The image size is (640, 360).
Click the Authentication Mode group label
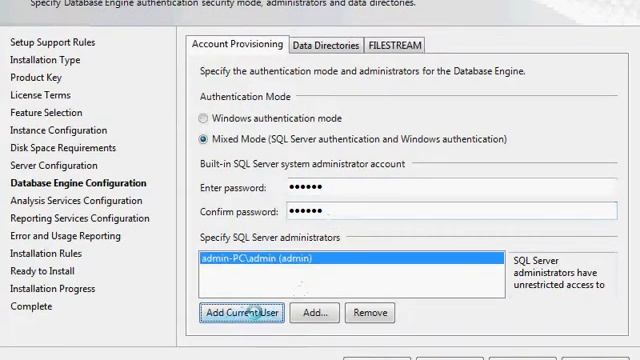coord(245,97)
